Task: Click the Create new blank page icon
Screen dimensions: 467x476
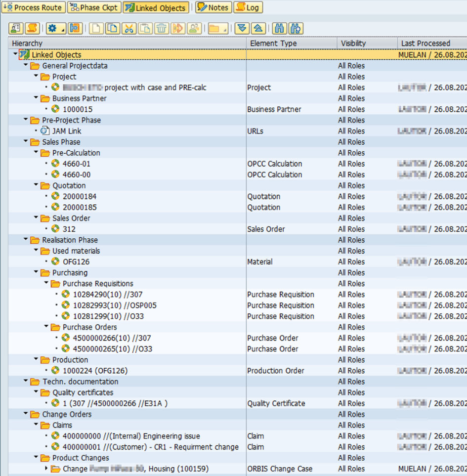Action: (x=96, y=28)
